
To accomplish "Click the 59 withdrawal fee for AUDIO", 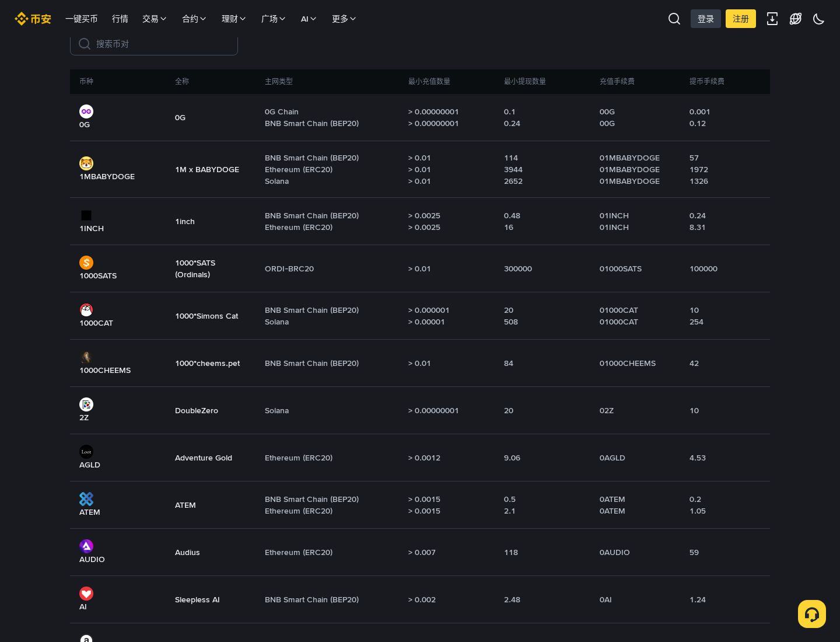I will tap(694, 552).
